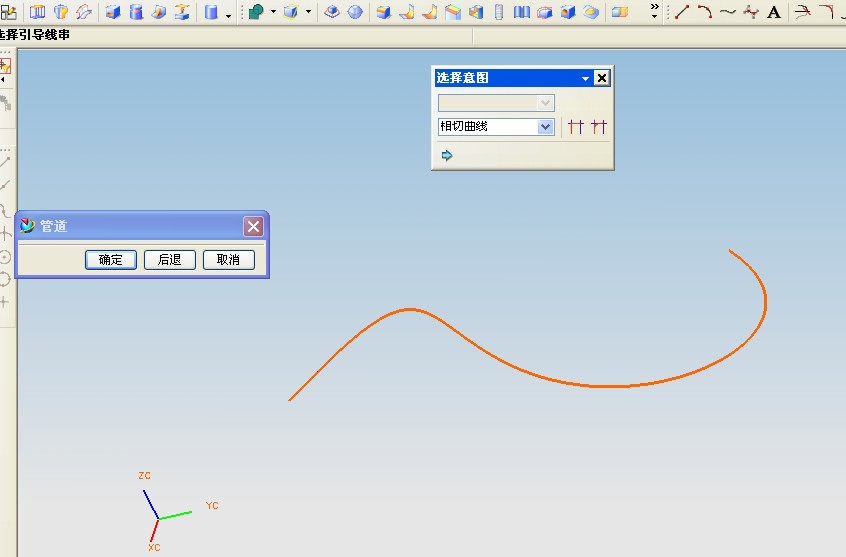
Task: Click the cube-on-red-plane icon
Action: (332, 12)
